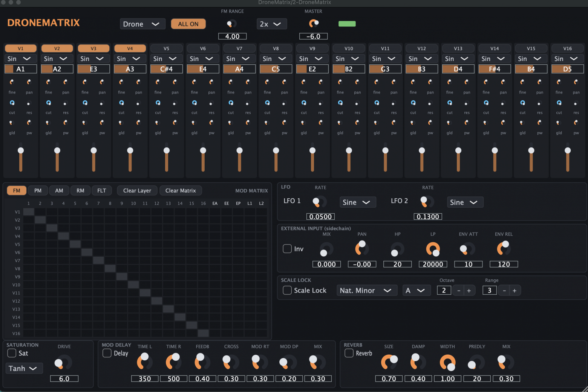The height and width of the screenshot is (392, 588).
Task: Increase Octave with plus button
Action: tap(469, 291)
